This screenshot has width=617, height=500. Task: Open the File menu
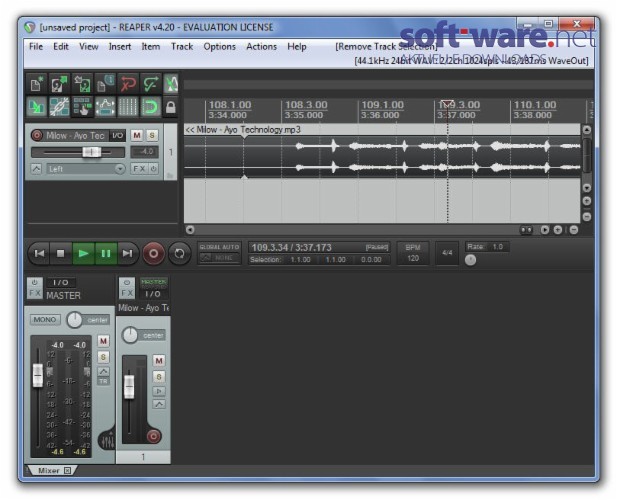pos(36,46)
